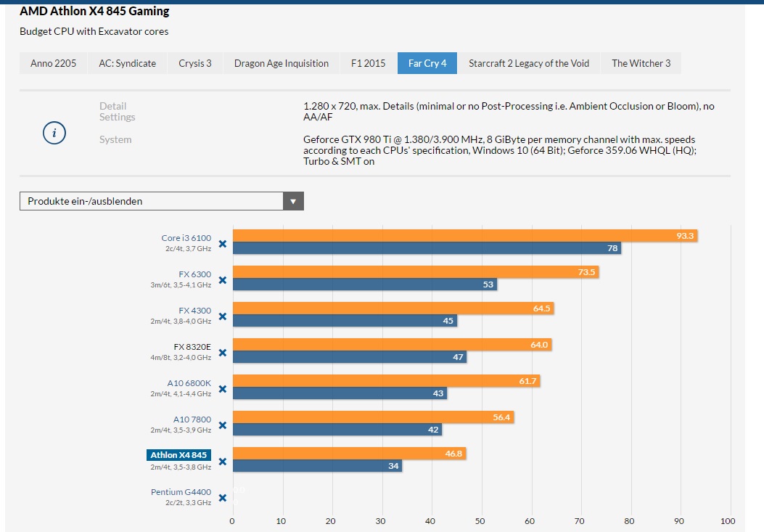Click the A10 6800K label

(x=189, y=383)
